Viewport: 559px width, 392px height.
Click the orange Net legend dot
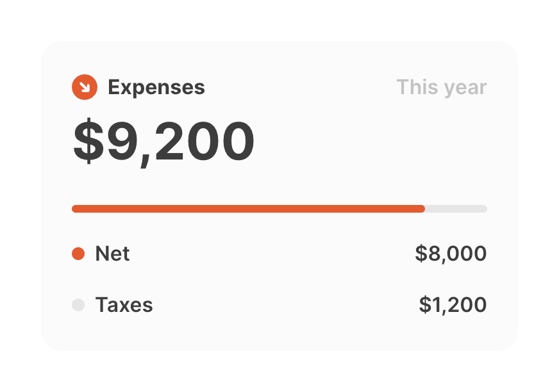tap(78, 254)
